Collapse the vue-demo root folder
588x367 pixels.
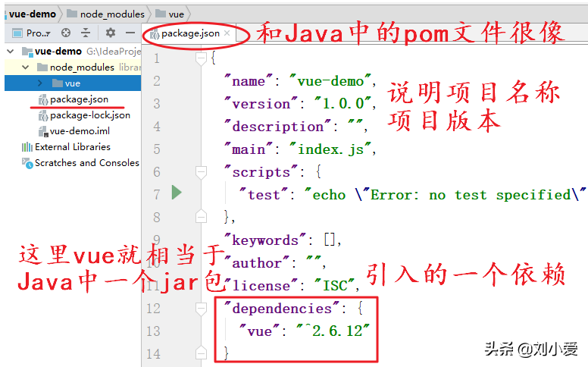tap(10, 52)
